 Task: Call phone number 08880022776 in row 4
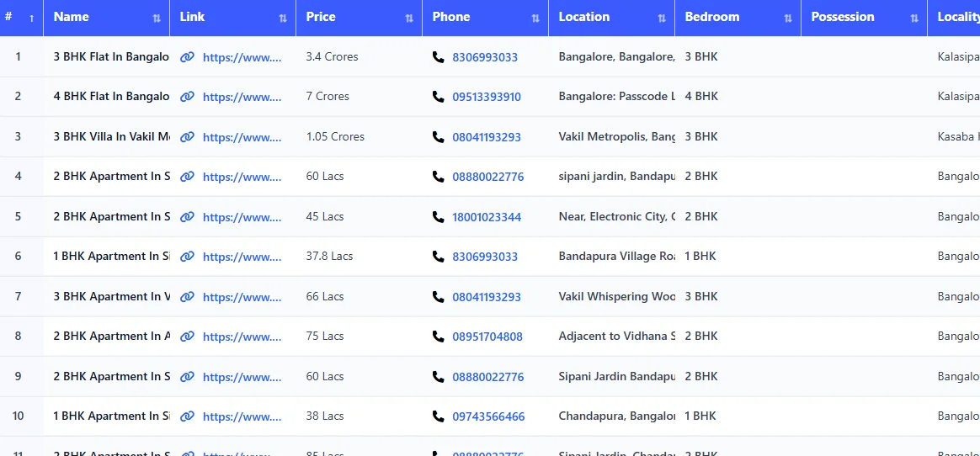tap(487, 177)
